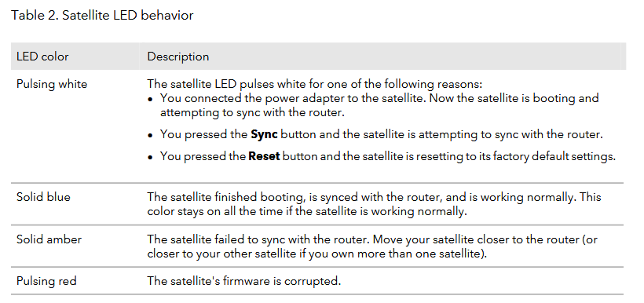Image resolution: width=644 pixels, height=303 pixels.
Task: Click the 'working normally' second line of Solid blue
Action: (307, 212)
